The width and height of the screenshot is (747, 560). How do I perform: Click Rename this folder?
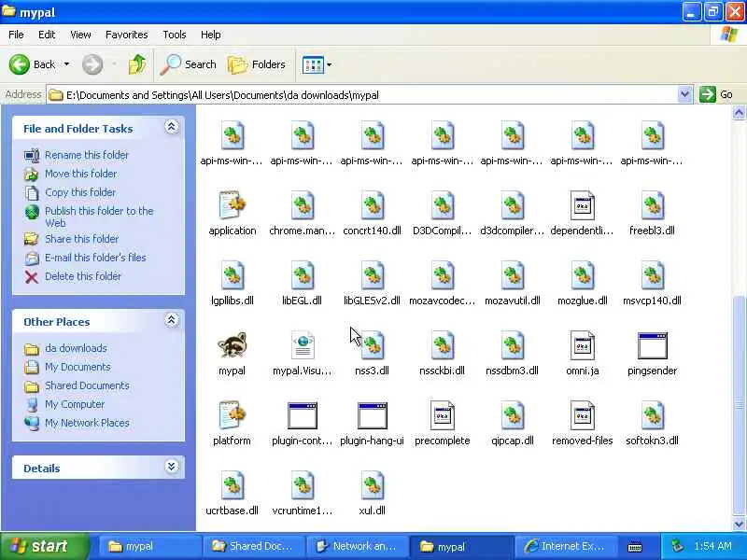click(x=87, y=155)
